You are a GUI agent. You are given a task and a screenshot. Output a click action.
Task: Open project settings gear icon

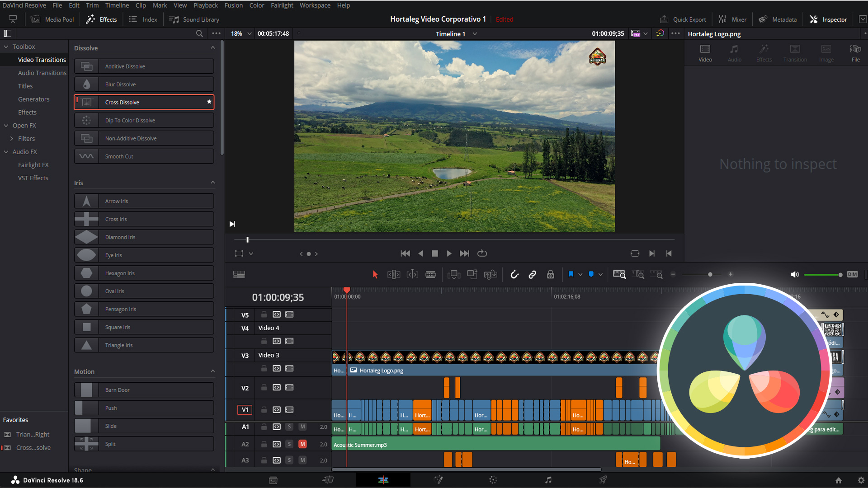pos(861,480)
